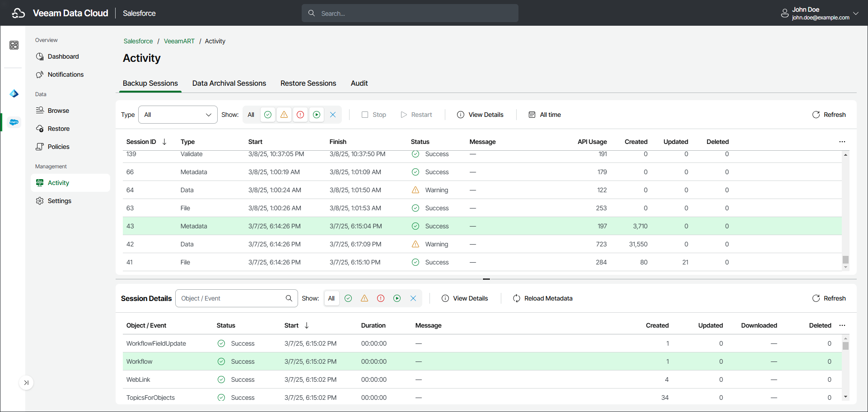Click View Details in the sessions toolbar
The width and height of the screenshot is (868, 412).
click(480, 115)
